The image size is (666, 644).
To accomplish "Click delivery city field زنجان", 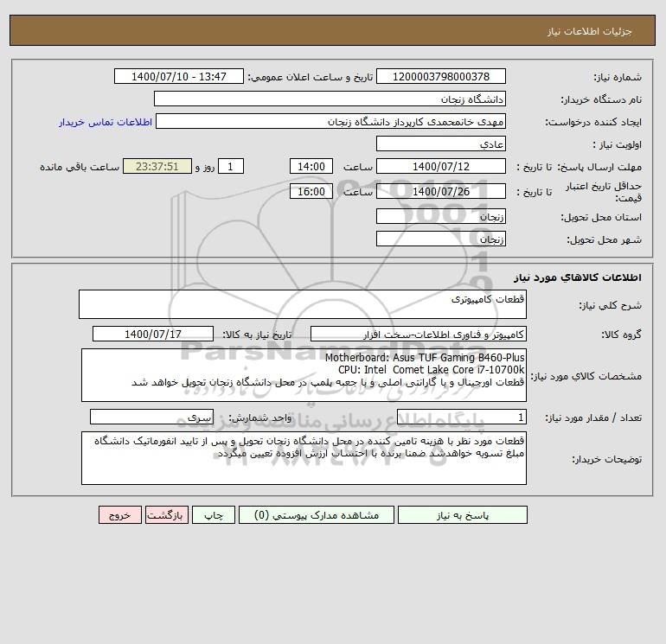I will pos(441,239).
